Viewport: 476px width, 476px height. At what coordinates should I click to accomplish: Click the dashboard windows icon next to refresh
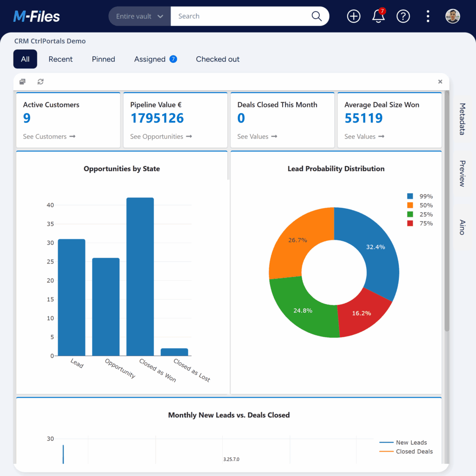[22, 81]
